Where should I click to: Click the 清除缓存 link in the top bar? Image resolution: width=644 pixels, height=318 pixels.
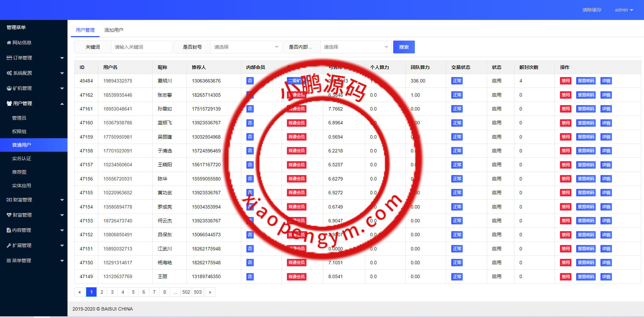[x=592, y=10]
